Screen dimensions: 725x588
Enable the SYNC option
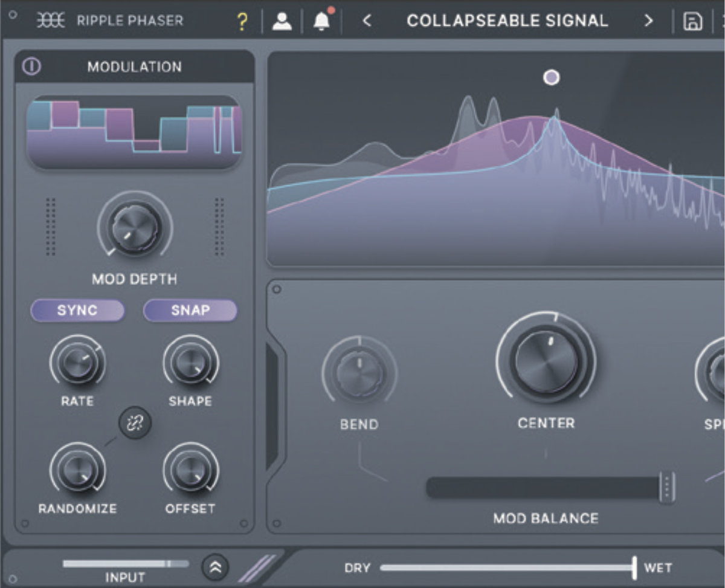77,311
